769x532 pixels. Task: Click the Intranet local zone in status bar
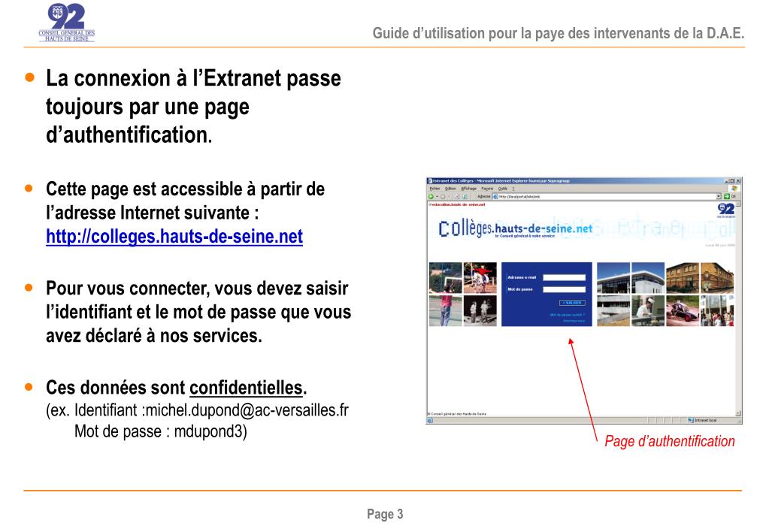tap(702, 420)
